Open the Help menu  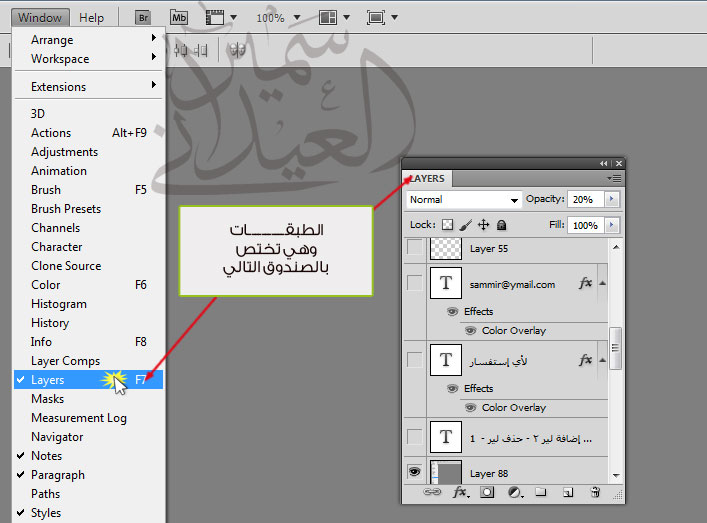point(92,18)
